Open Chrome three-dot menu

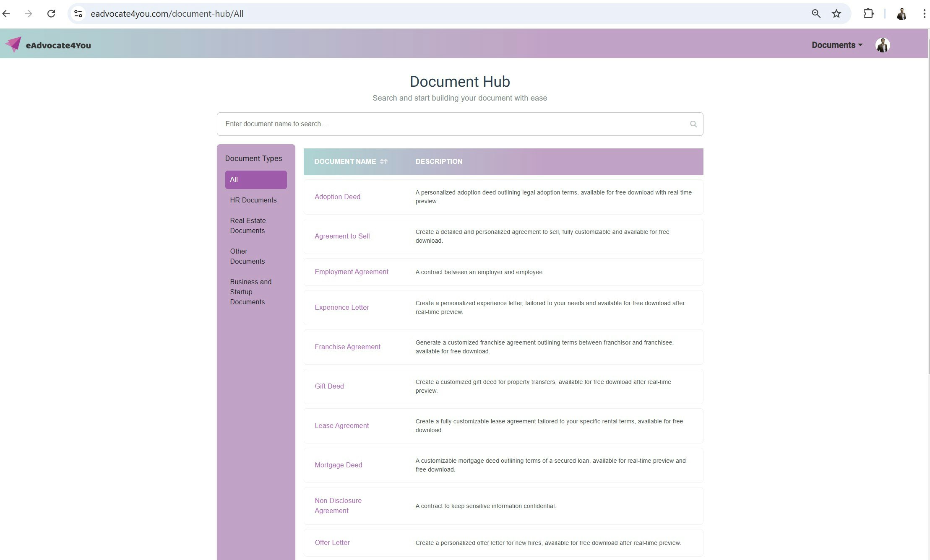tap(924, 14)
